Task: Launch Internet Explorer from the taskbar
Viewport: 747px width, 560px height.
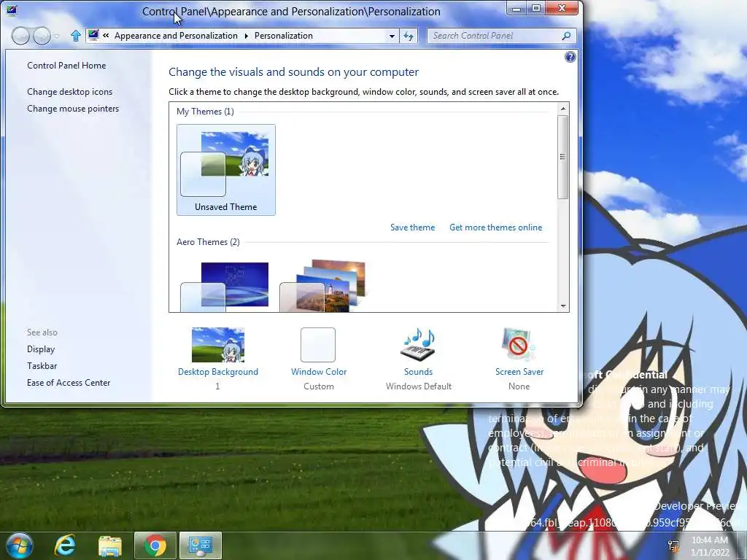Action: pyautogui.click(x=64, y=545)
